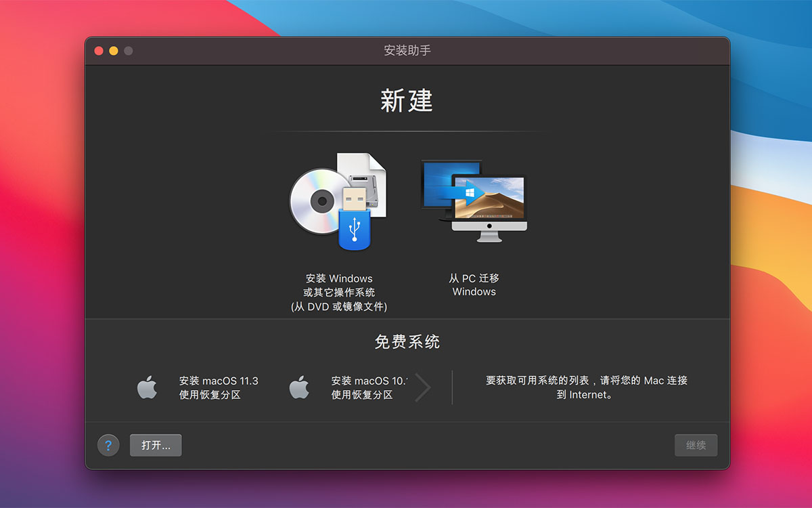Click the 免费系统 heading
The width and height of the screenshot is (812, 508).
point(407,342)
